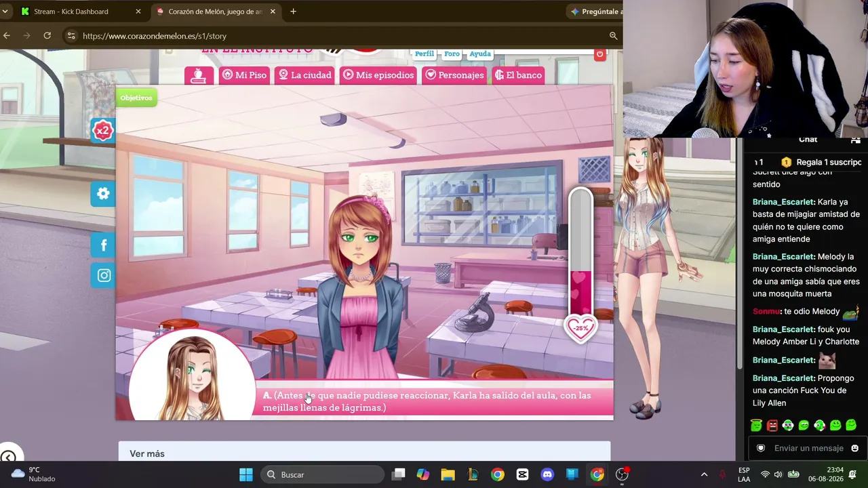The image size is (868, 488).
Task: Open the site information icon in address bar
Action: click(71, 36)
